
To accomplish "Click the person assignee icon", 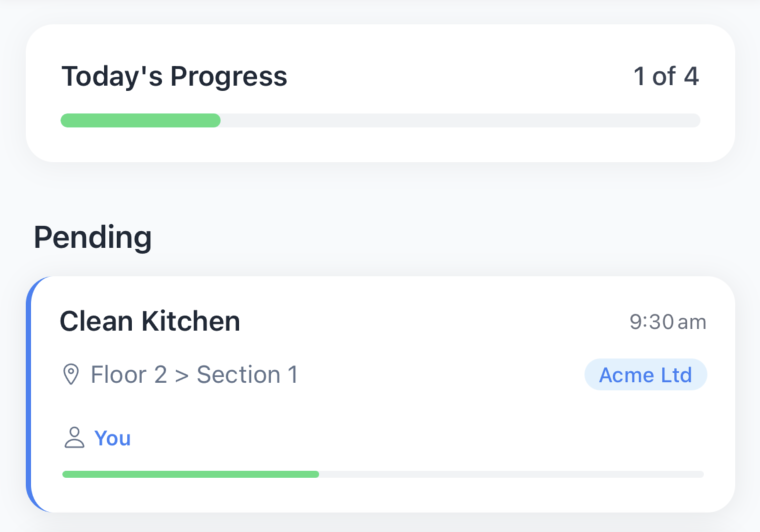I will (74, 438).
